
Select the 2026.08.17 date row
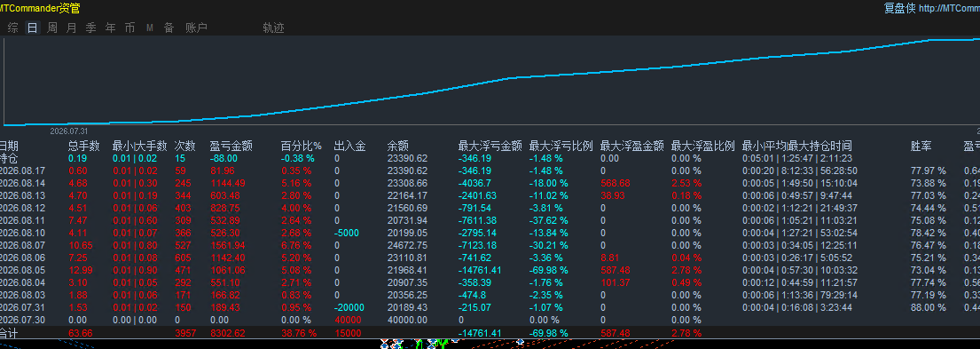pos(22,171)
